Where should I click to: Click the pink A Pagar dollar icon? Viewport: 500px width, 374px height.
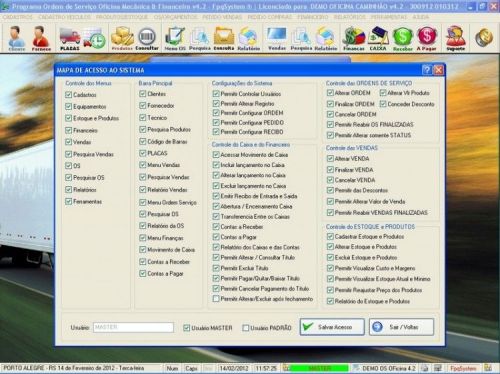click(427, 38)
